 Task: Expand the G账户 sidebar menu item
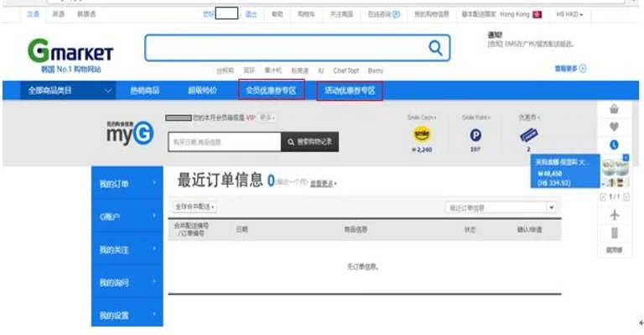pos(127,217)
